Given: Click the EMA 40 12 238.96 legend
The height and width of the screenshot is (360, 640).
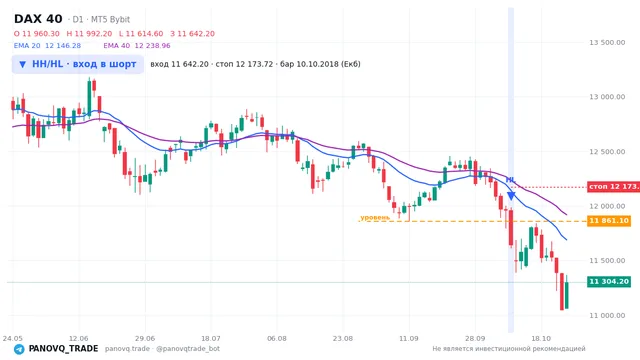Looking at the screenshot, I should click(x=137, y=46).
